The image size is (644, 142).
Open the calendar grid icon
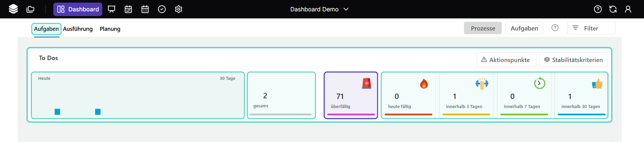tap(145, 9)
